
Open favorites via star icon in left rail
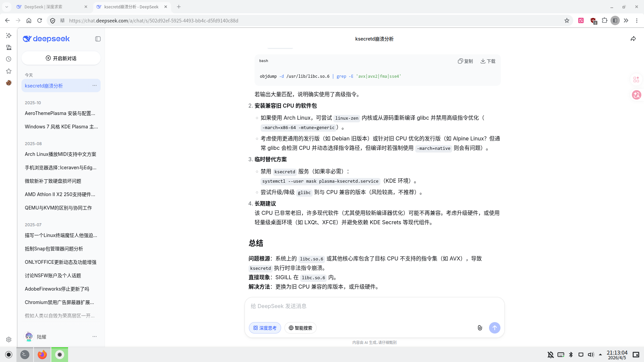pyautogui.click(x=8, y=71)
